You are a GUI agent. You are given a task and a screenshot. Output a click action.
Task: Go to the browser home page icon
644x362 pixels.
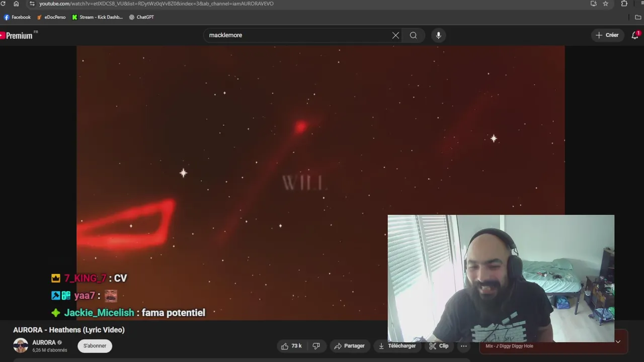16,4
